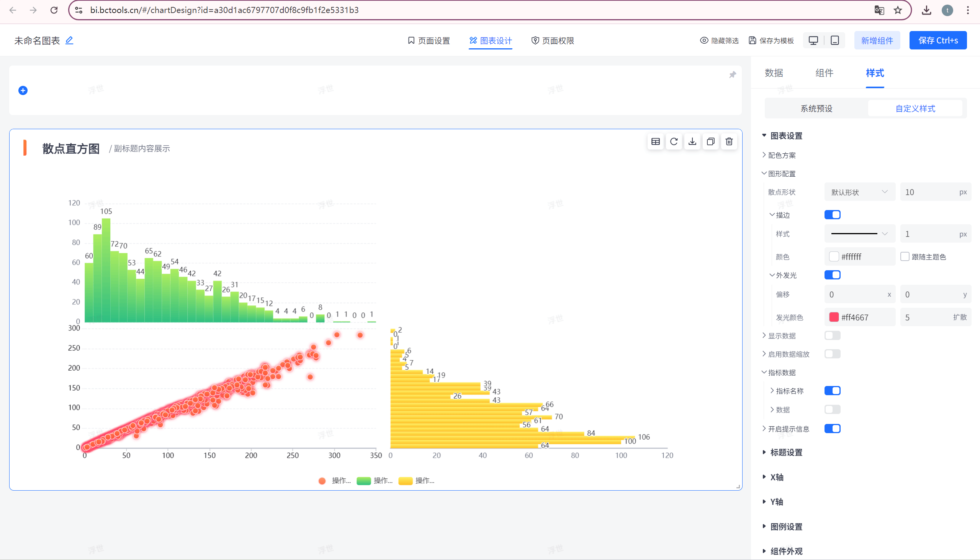The height and width of the screenshot is (560, 980).
Task: Click the blue plus add filter icon
Action: tap(23, 90)
